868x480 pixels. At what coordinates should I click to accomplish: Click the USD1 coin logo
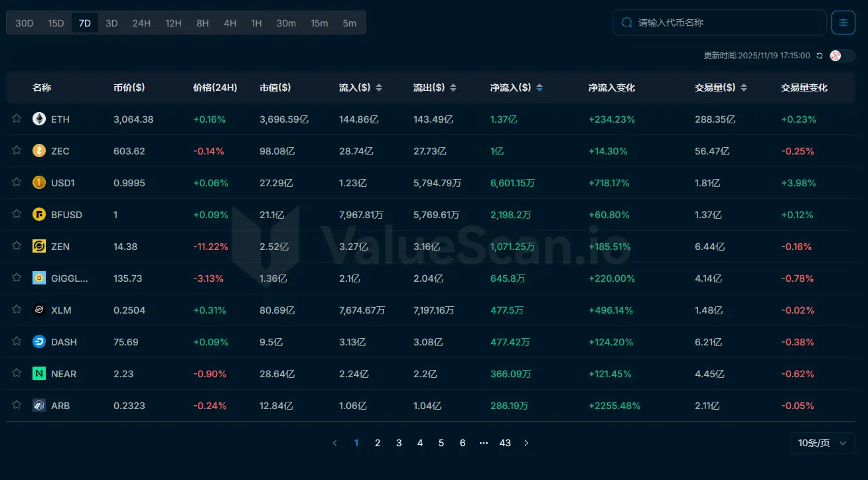[39, 183]
